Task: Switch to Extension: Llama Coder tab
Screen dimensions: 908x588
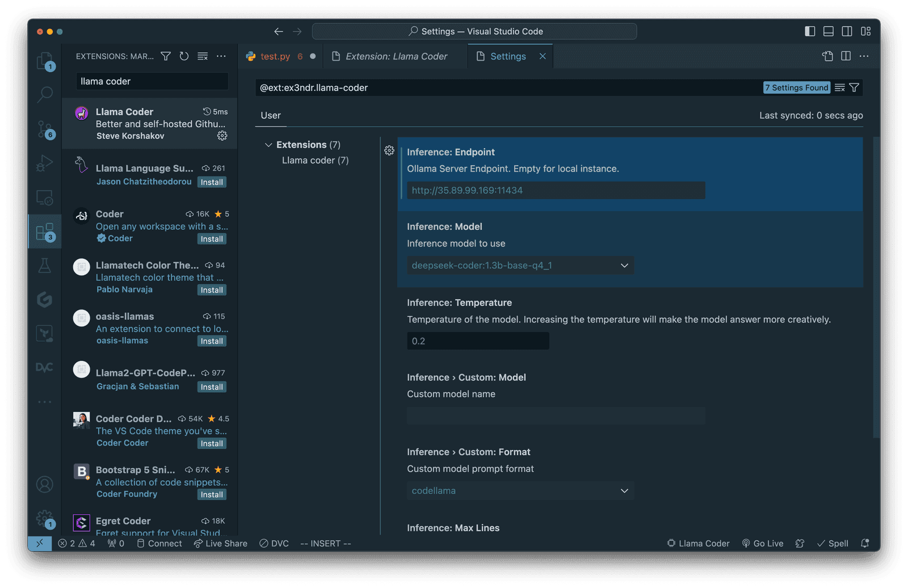Action: 396,56
